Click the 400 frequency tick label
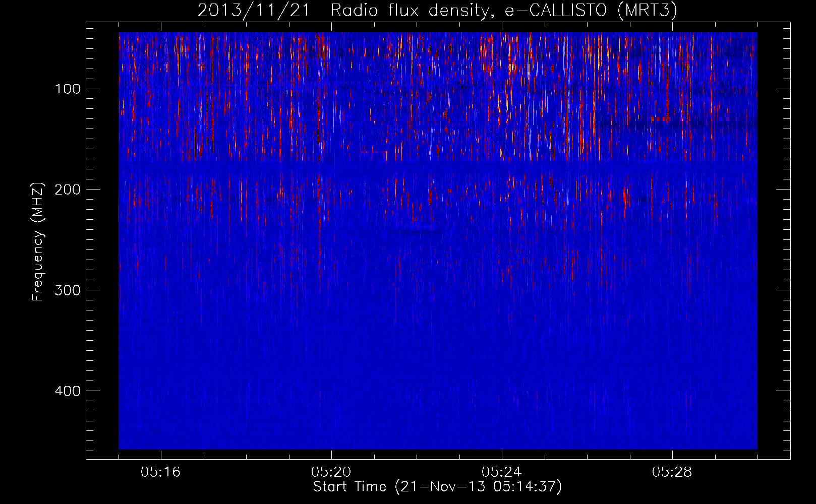Screen dimensions: 816x504 [68, 391]
